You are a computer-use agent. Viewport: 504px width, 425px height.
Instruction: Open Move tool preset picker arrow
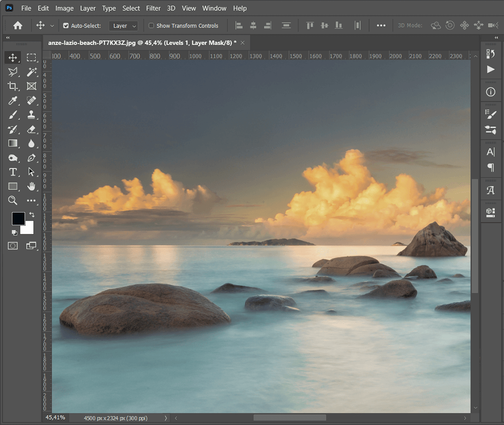[x=52, y=26]
